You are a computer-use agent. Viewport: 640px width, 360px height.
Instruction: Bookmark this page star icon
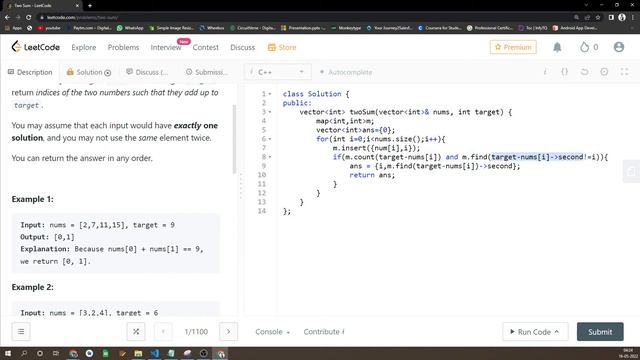[598, 17]
